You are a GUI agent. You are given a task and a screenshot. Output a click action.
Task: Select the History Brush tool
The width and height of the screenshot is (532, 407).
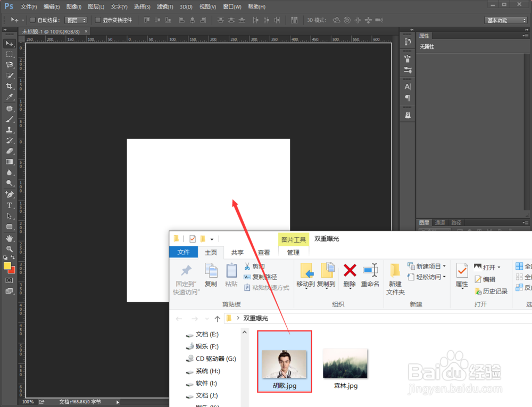pos(9,140)
